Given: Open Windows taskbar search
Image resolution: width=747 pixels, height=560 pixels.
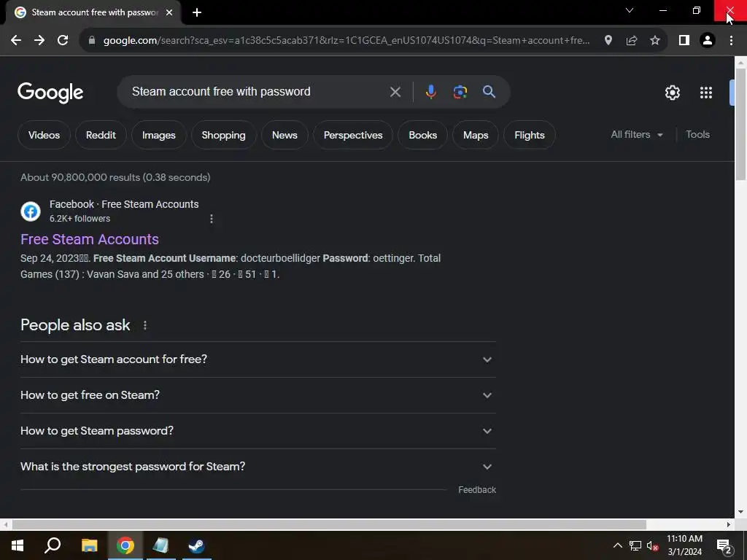Looking at the screenshot, I should pos(53,545).
